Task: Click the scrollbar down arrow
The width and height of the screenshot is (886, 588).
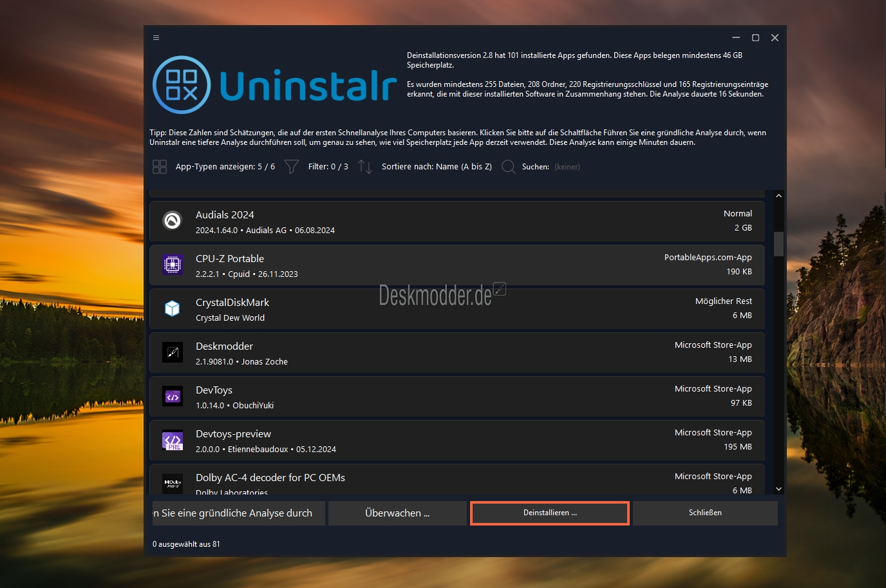Action: pos(778,489)
